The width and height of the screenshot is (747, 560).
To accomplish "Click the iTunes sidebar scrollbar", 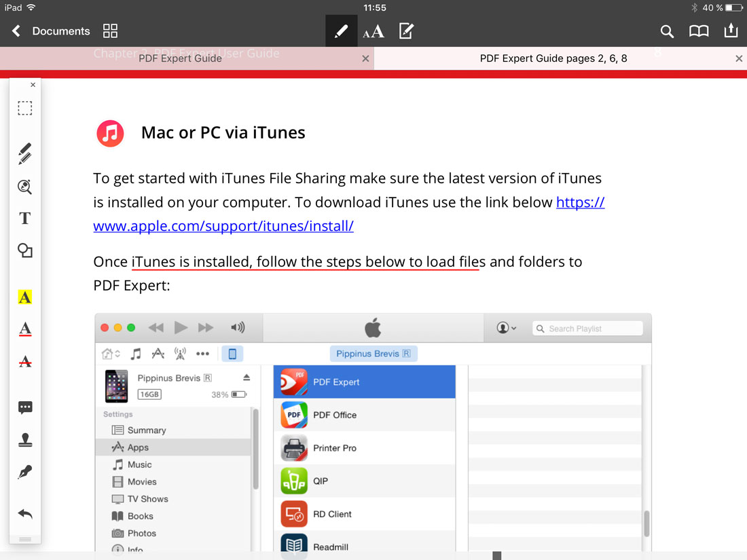I will pyautogui.click(x=256, y=449).
